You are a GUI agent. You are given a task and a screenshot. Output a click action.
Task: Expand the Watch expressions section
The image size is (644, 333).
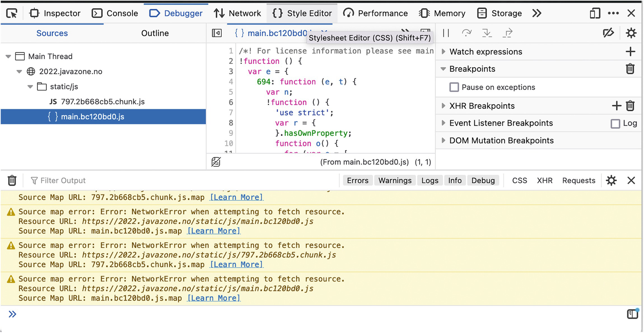pyautogui.click(x=444, y=52)
